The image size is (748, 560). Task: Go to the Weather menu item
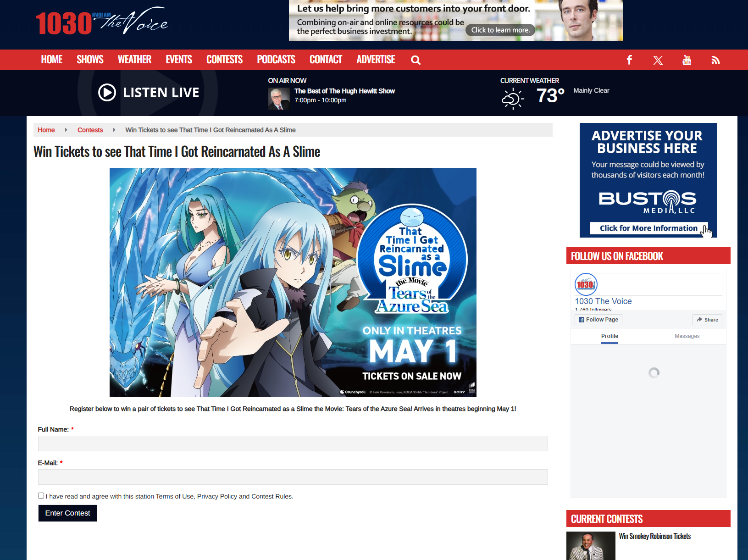134,60
